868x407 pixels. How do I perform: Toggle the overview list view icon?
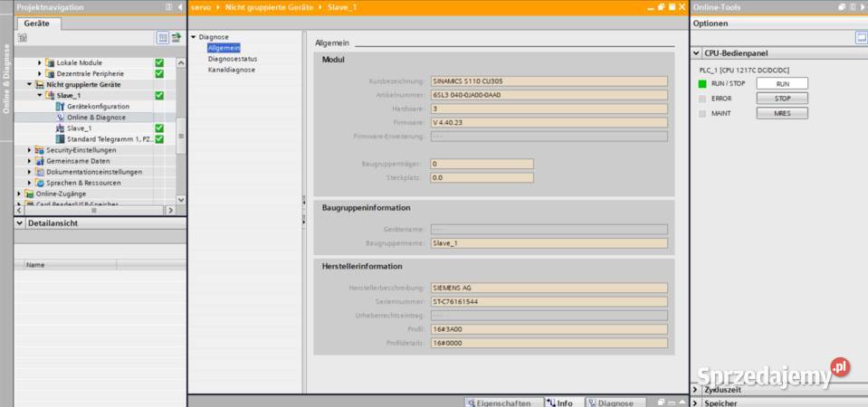[x=163, y=38]
